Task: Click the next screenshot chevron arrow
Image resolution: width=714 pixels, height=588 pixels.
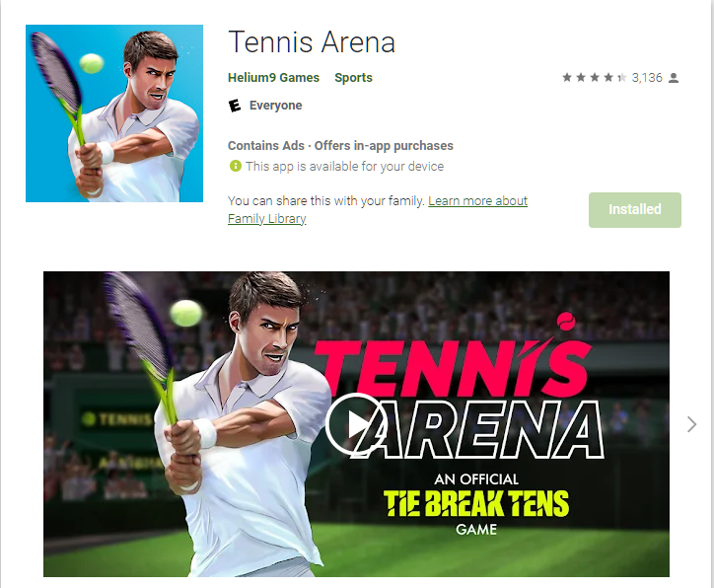Action: [x=691, y=424]
